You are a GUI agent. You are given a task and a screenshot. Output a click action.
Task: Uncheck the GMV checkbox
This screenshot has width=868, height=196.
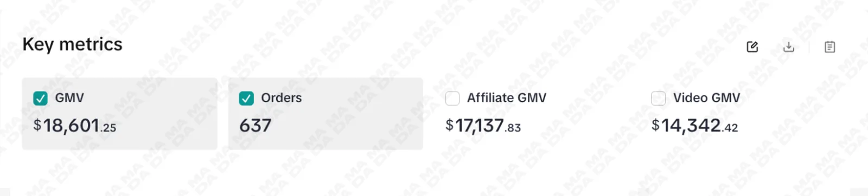40,98
